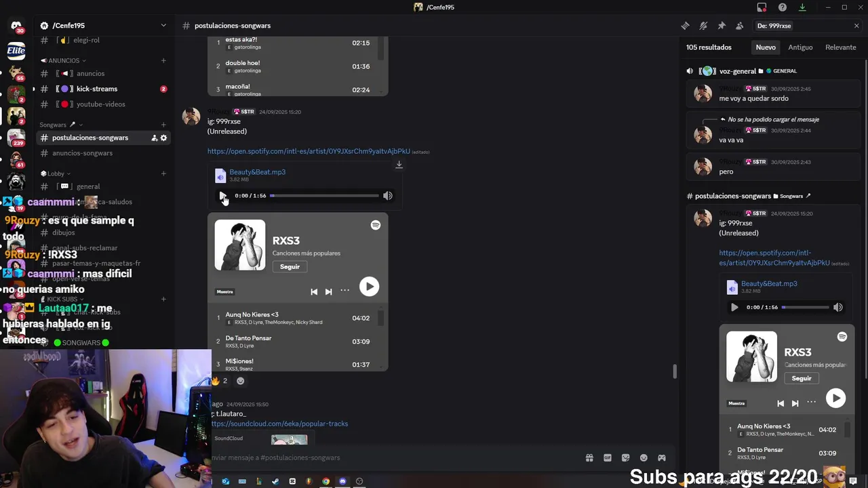Play RXS3 Spotify embed in chat
Image resolution: width=868 pixels, height=488 pixels.
369,287
